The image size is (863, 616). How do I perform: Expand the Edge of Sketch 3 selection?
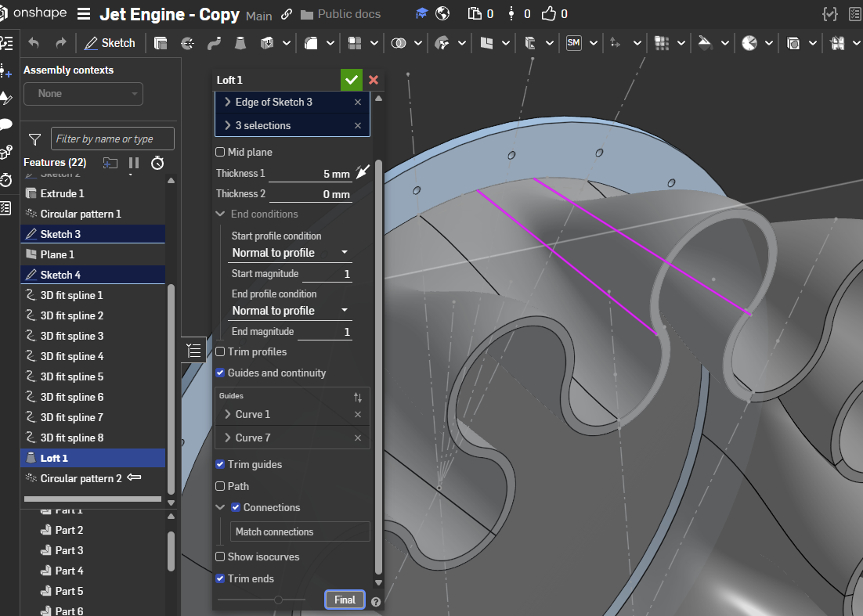[227, 103]
